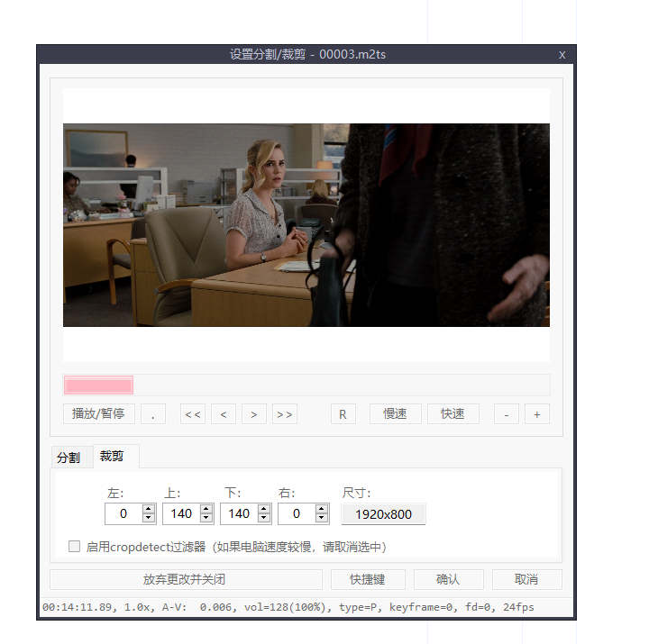
Task: Open the 快捷键 shortcuts button
Action: (x=368, y=579)
